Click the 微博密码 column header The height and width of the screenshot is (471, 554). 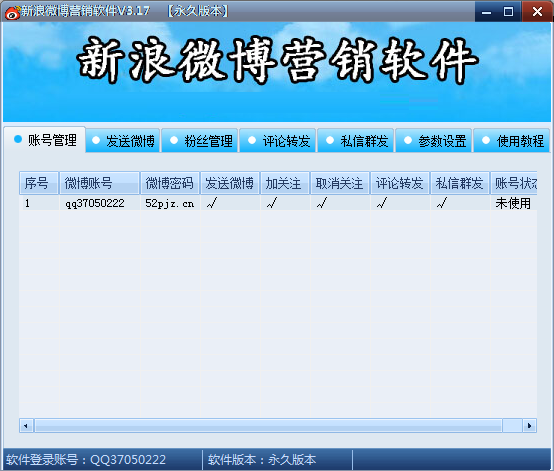point(170,183)
